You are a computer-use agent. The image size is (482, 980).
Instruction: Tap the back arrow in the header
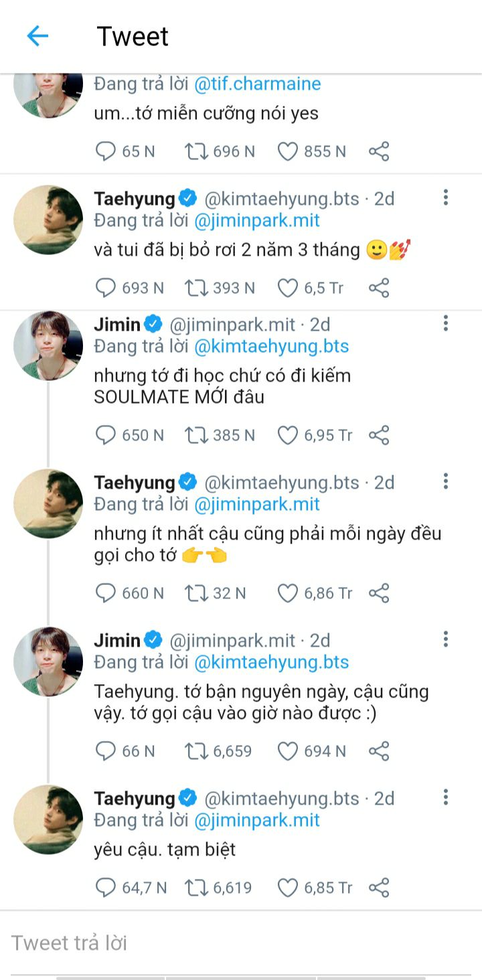click(x=37, y=36)
